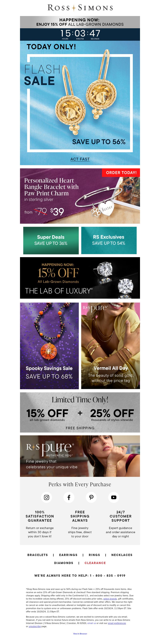Image resolution: width=160 pixels, height=644 pixels.
Task: Open the YouTube icon
Action: [x=114, y=497]
